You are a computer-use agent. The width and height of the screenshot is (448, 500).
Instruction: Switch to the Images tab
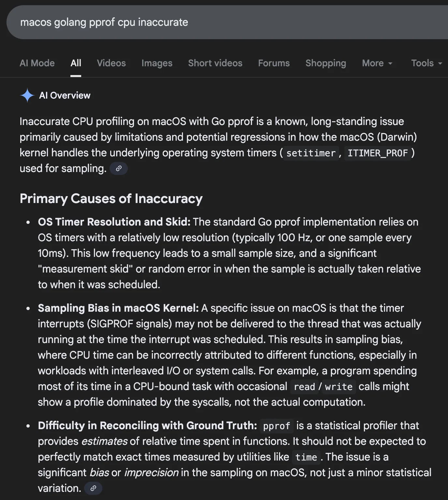(x=157, y=63)
